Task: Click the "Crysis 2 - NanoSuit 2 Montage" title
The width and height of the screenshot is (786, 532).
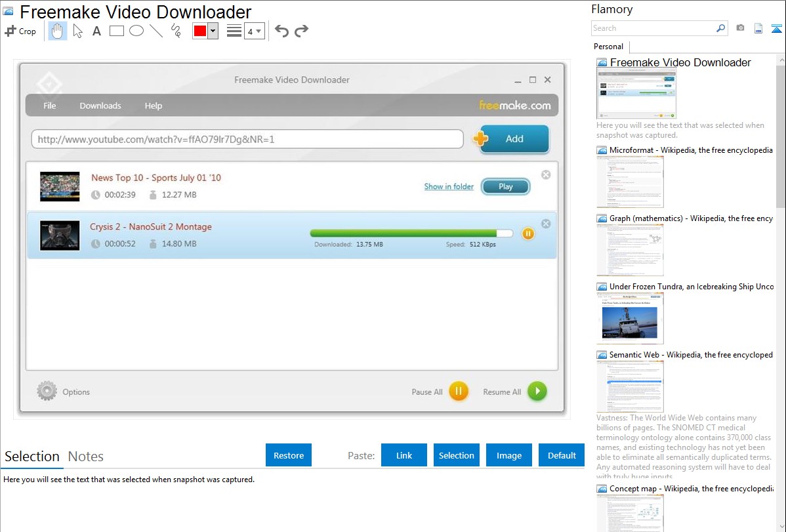Action: (x=151, y=226)
